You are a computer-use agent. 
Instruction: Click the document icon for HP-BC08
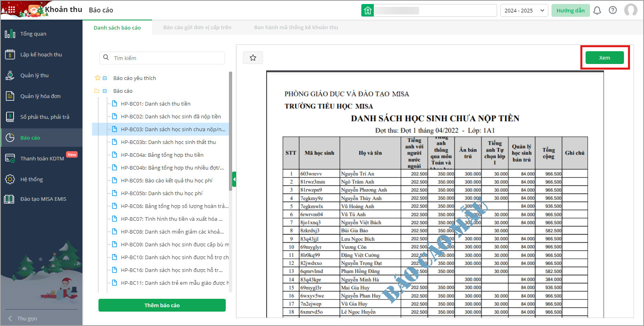tap(114, 232)
